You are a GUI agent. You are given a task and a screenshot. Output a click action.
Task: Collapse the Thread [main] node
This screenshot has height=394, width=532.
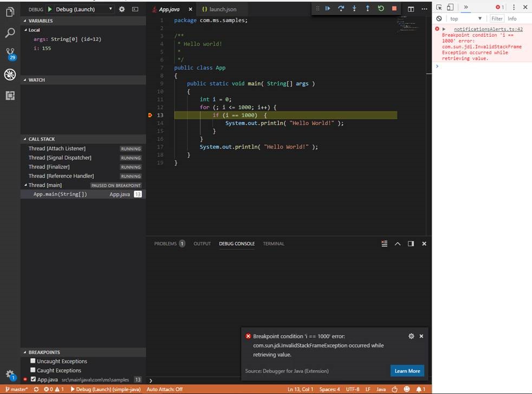[26, 185]
